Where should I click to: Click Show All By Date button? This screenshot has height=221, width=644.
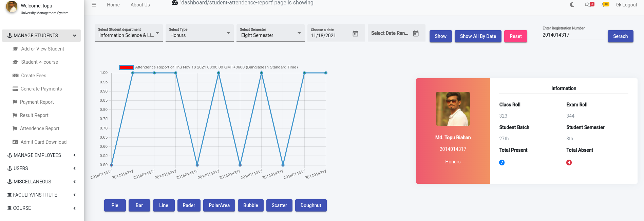tap(478, 36)
